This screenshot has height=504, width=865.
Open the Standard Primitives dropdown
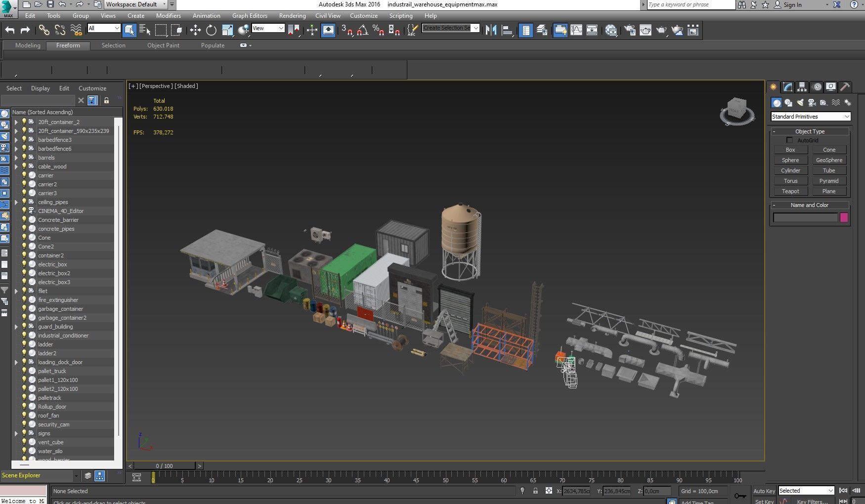coord(811,117)
